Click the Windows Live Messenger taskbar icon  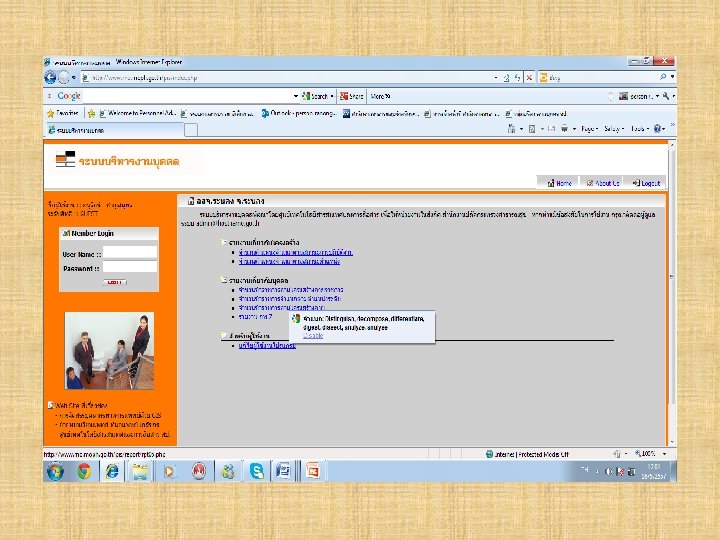(228, 471)
